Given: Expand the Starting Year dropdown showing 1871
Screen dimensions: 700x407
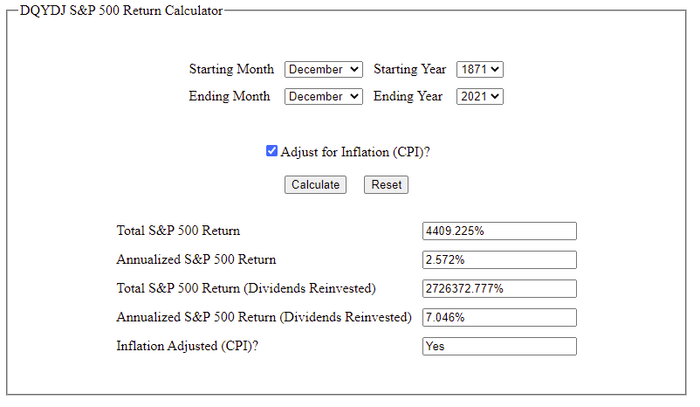Looking at the screenshot, I should coord(479,70).
